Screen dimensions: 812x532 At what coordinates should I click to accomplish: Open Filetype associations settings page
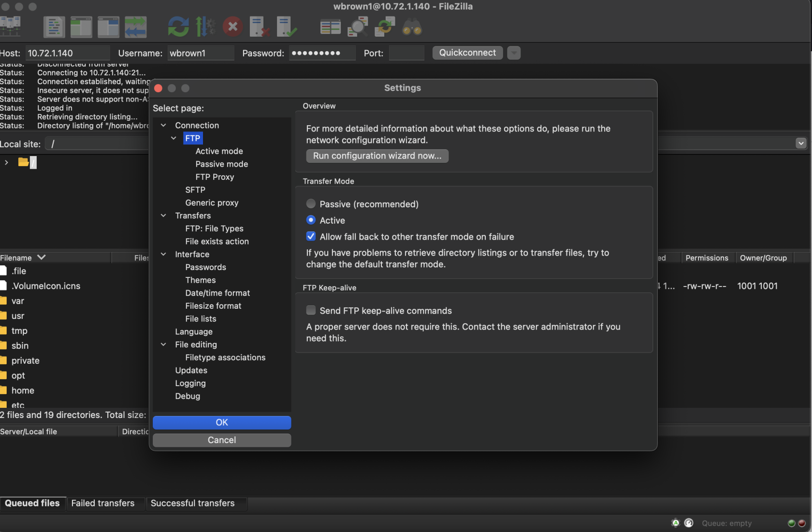[225, 358]
